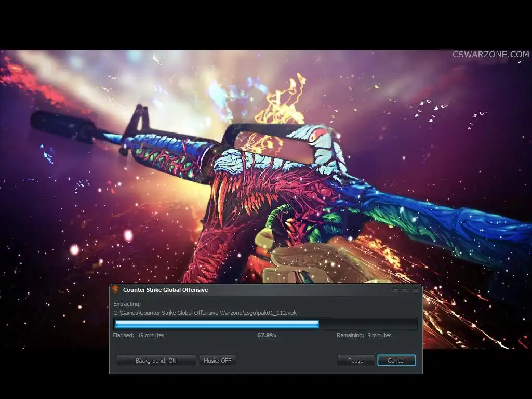Toggle the Background: ON button
Viewport: 532px width, 399px height.
[156, 361]
